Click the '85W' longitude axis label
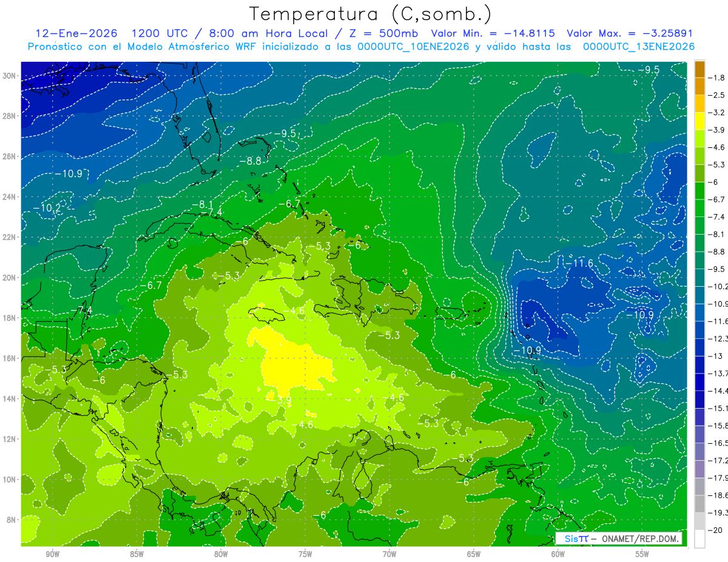Viewport: 728px width, 562px height. (136, 555)
